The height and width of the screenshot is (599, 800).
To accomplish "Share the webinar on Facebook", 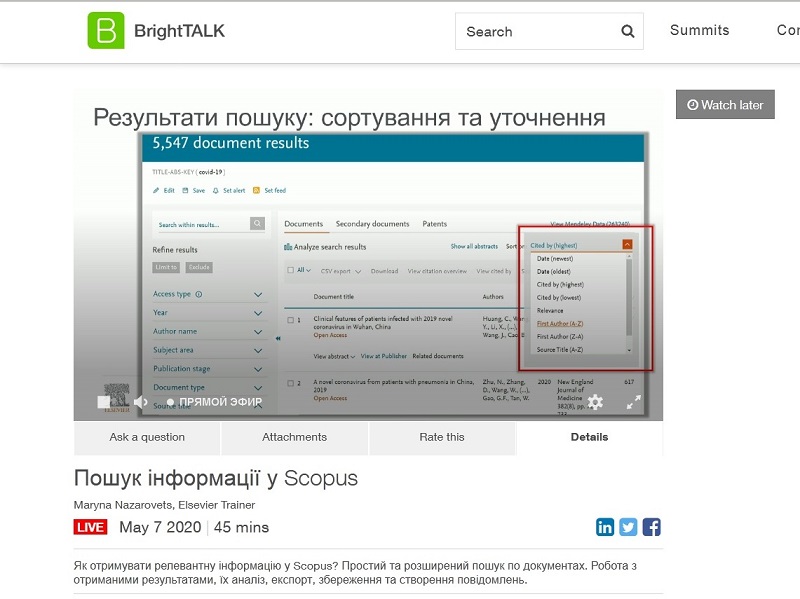I will [x=651, y=527].
